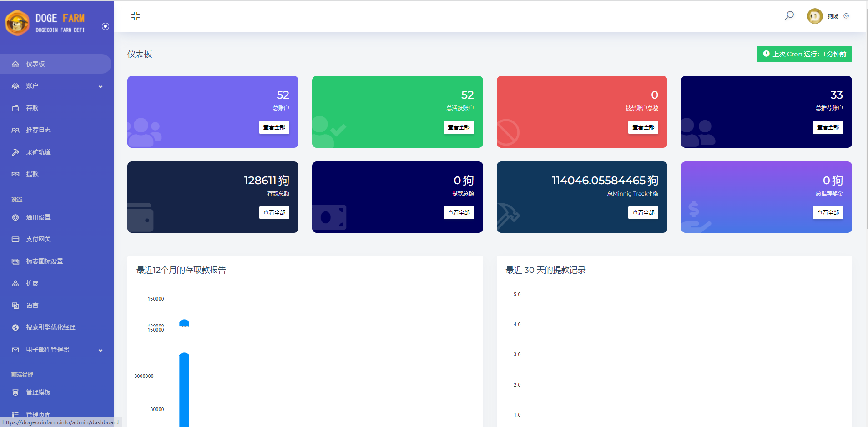The height and width of the screenshot is (427, 868).
Task: Open 管理模板 in sidebar
Action: (38, 392)
